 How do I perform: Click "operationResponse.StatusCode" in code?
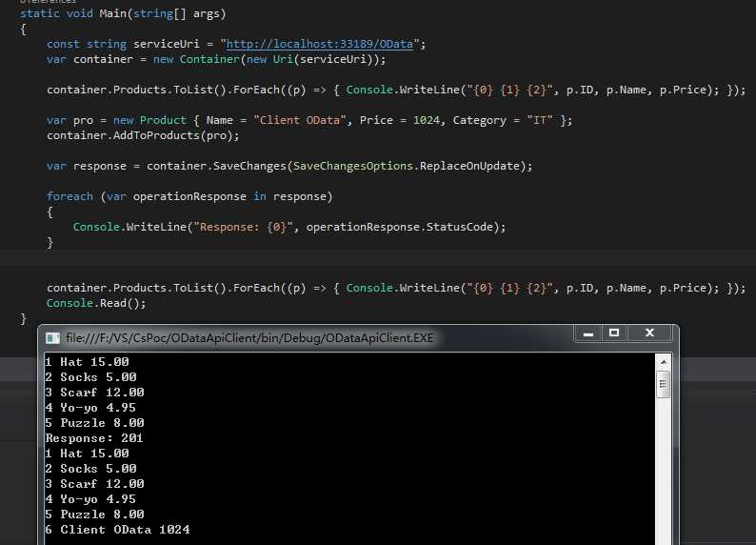(400, 227)
